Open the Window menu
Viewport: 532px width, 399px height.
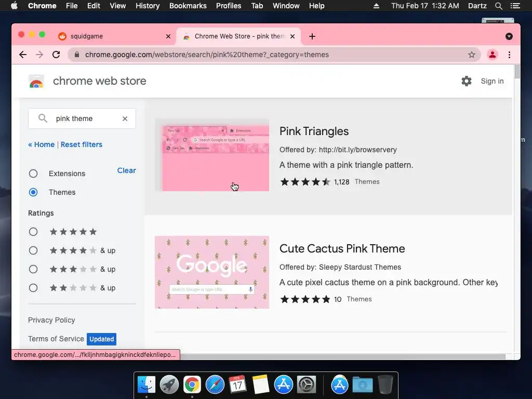click(x=286, y=6)
